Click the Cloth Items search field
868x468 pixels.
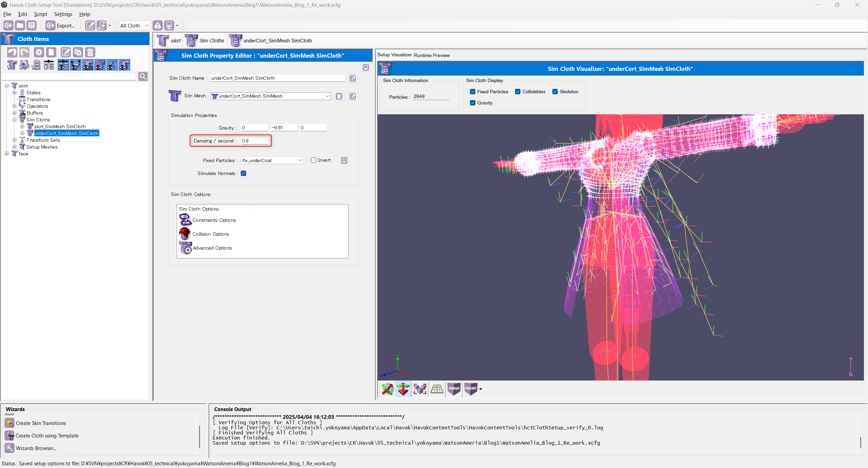point(69,76)
